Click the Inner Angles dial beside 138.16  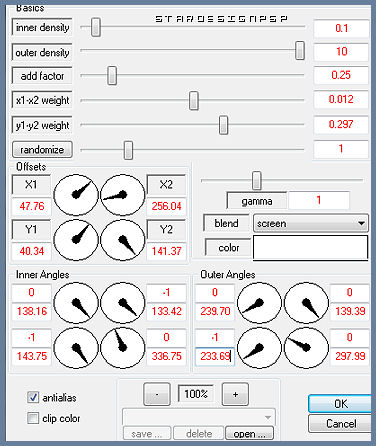pos(76,303)
